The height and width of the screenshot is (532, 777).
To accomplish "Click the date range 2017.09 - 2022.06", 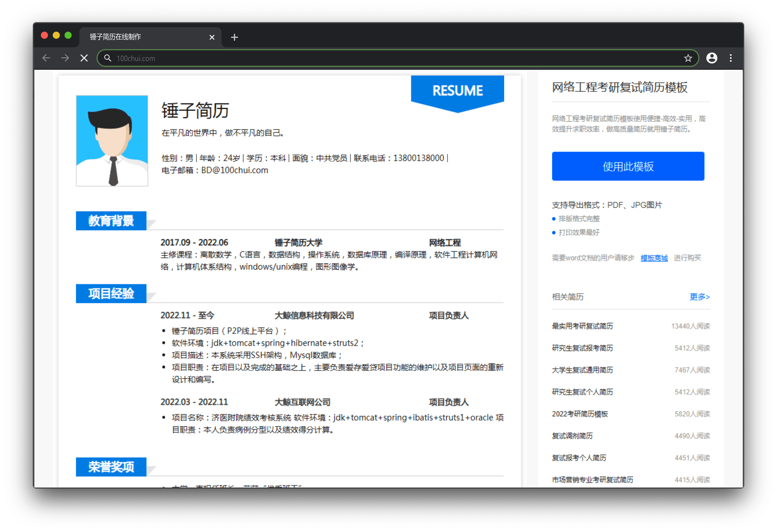I will coord(194,243).
